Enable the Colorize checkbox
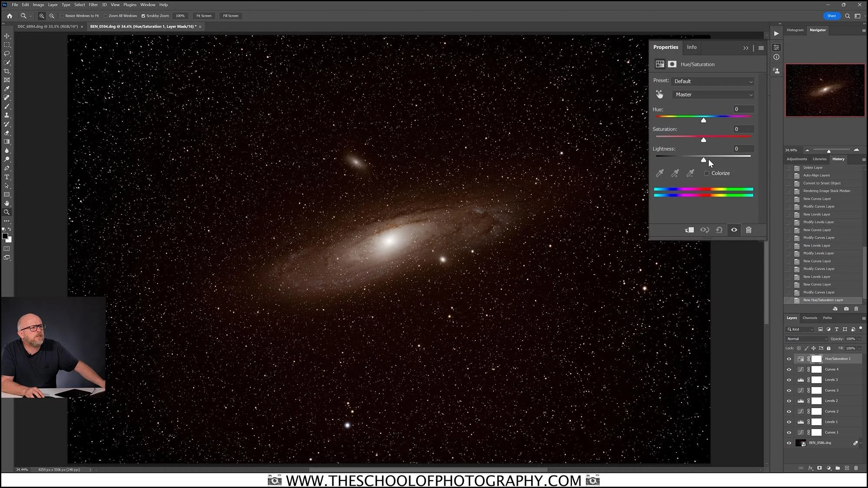 [x=707, y=173]
